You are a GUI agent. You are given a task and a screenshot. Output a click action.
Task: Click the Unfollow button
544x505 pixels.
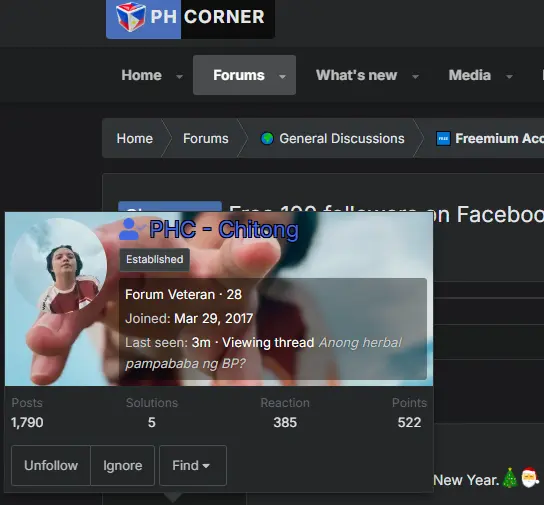pyautogui.click(x=51, y=465)
